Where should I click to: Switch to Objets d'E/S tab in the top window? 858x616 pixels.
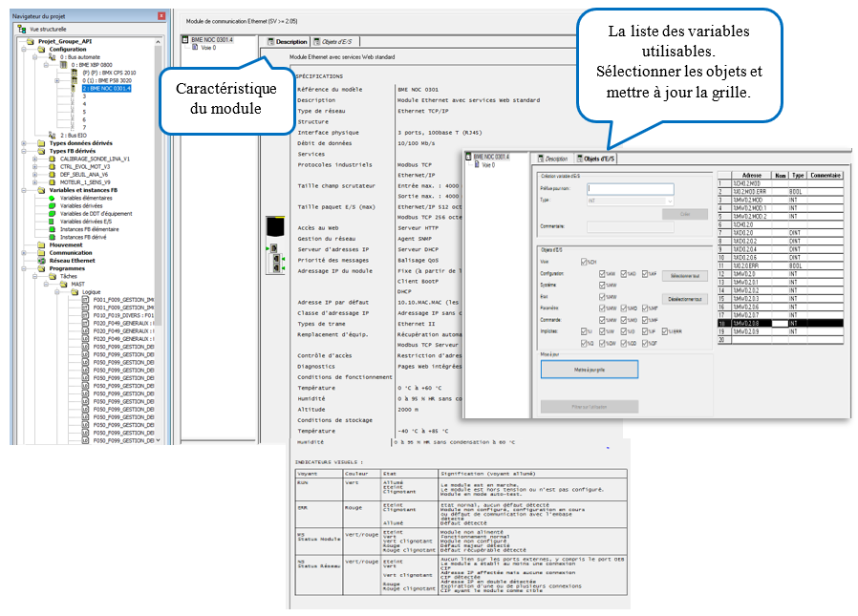point(334,42)
